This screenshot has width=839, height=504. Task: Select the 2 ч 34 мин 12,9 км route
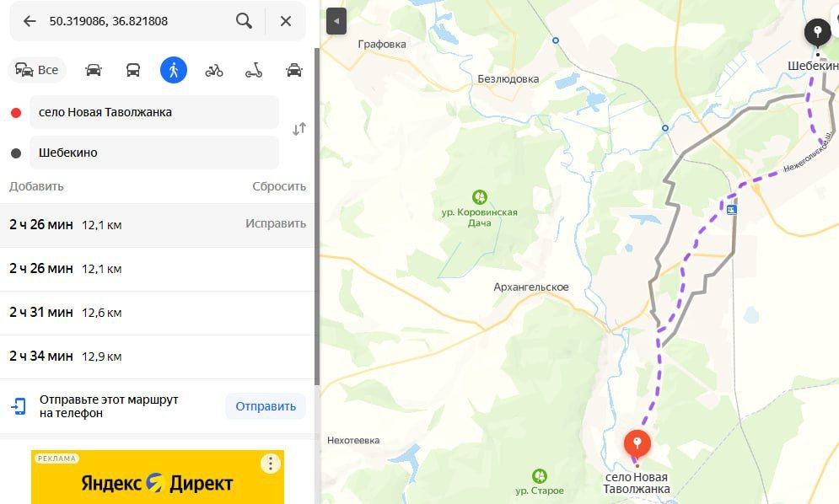157,357
